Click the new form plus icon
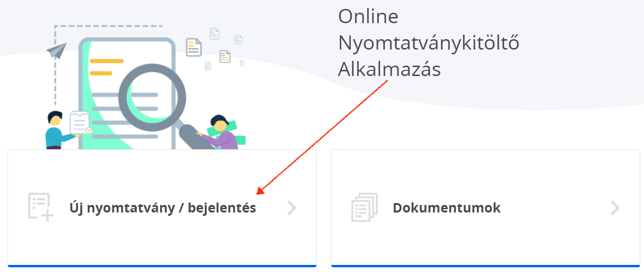 [41, 207]
